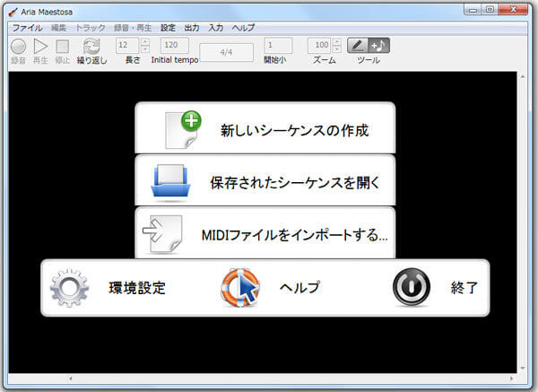Click the Initial tempo field showing 120
The width and height of the screenshot is (538, 392).
click(x=174, y=45)
